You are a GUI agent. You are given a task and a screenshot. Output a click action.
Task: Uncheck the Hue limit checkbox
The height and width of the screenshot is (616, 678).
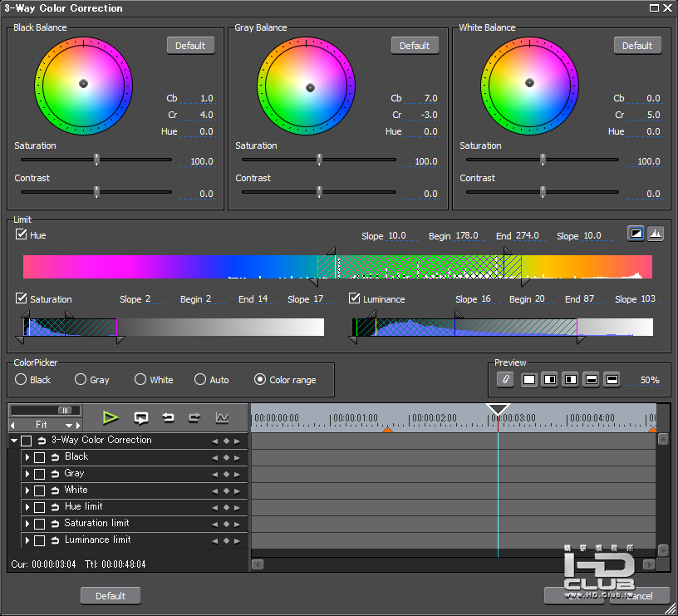pyautogui.click(x=22, y=234)
